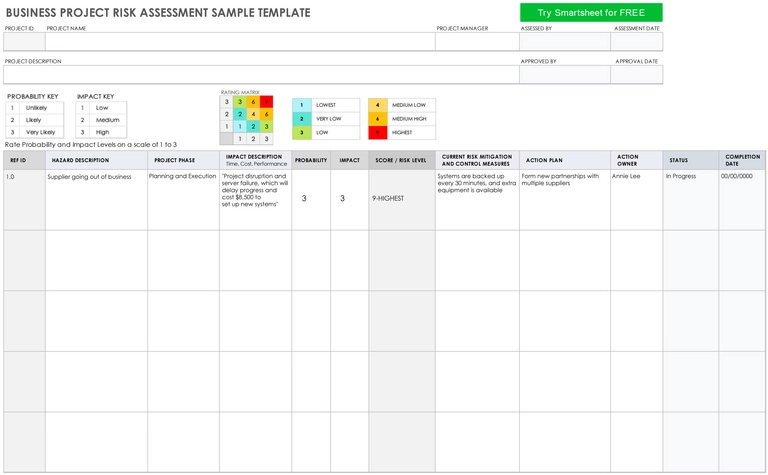Click the 1.0 reference ID cell
This screenshot has height=475, width=768.
pyautogui.click(x=24, y=200)
